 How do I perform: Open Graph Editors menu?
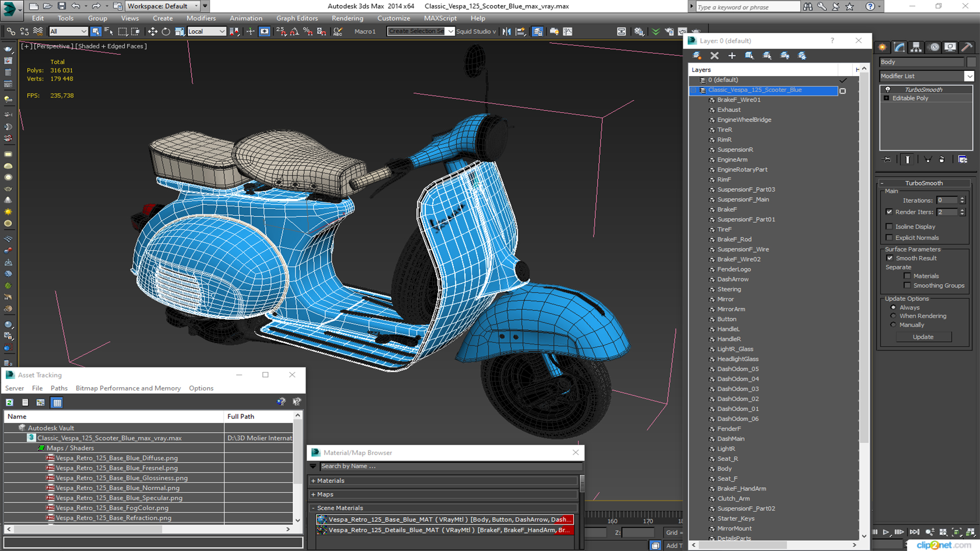(x=297, y=18)
